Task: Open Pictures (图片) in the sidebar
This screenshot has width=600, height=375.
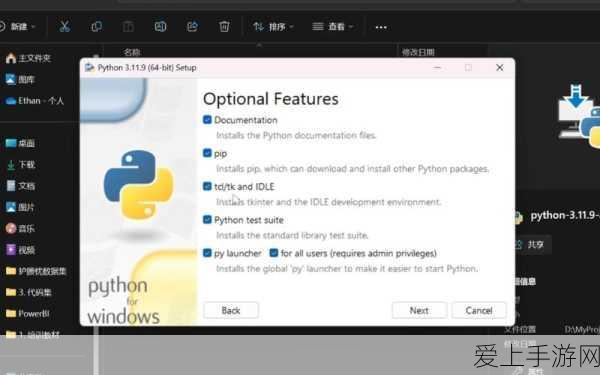Action: [x=20, y=207]
